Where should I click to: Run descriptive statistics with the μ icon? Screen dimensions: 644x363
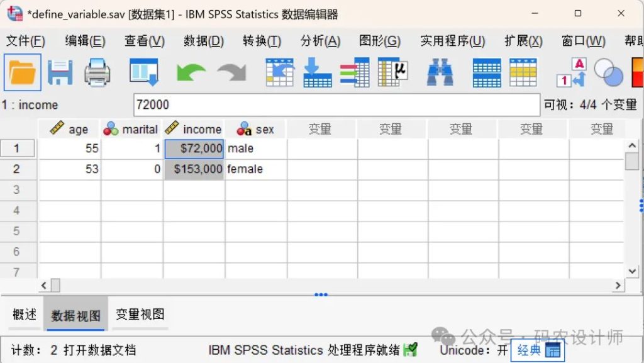pos(392,72)
